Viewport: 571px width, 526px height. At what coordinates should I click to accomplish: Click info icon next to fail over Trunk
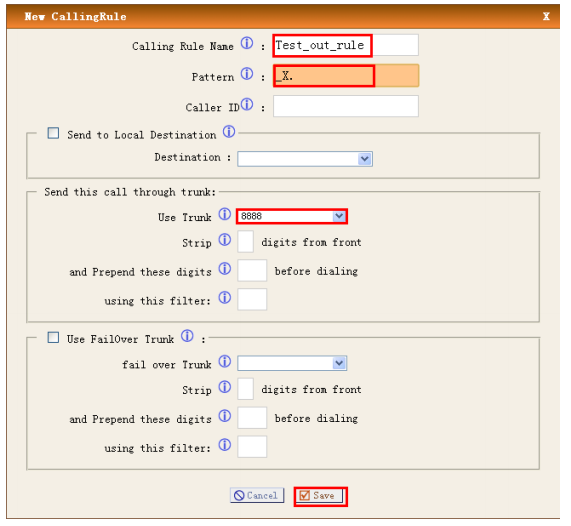click(x=225, y=361)
